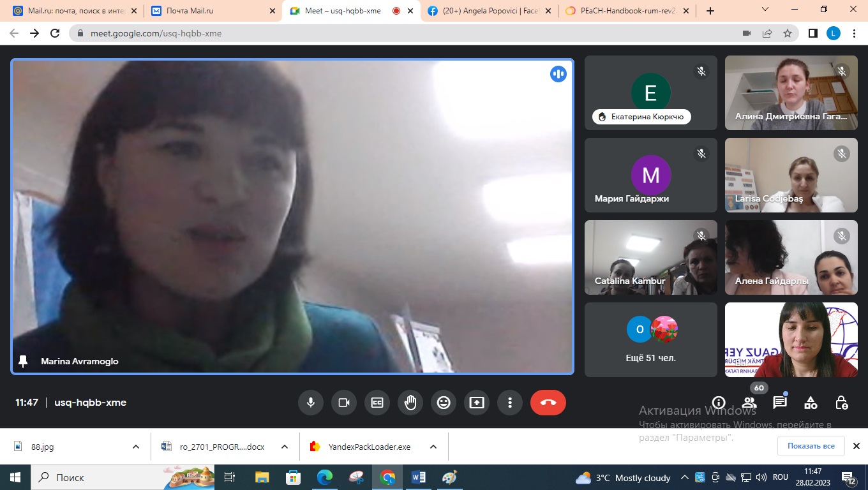Go forward in browser history
Screen dimensions: 868x490
(34, 33)
